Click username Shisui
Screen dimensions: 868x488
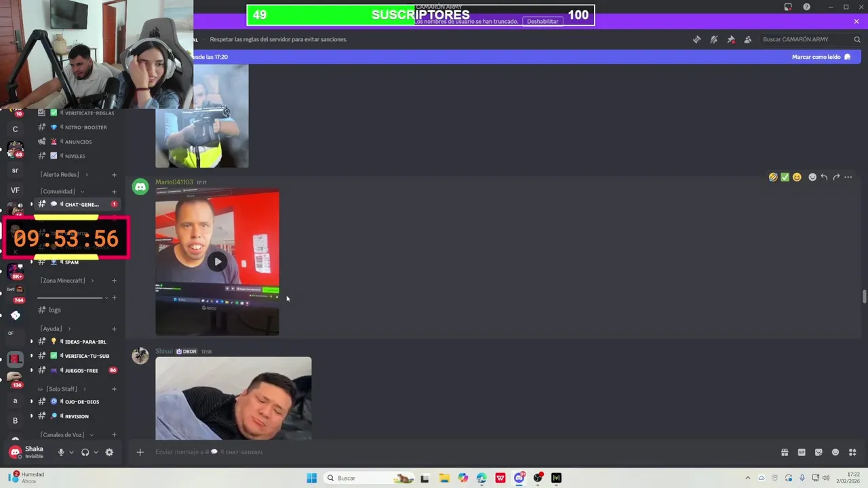(x=164, y=351)
